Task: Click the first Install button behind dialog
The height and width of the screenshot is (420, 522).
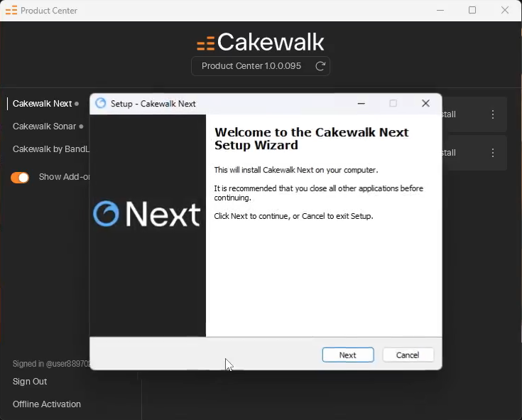Action: pyautogui.click(x=449, y=114)
